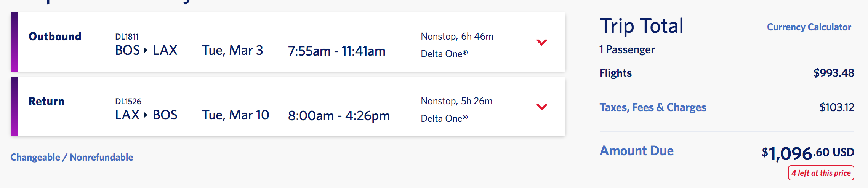Click the Amount Due label

636,151
